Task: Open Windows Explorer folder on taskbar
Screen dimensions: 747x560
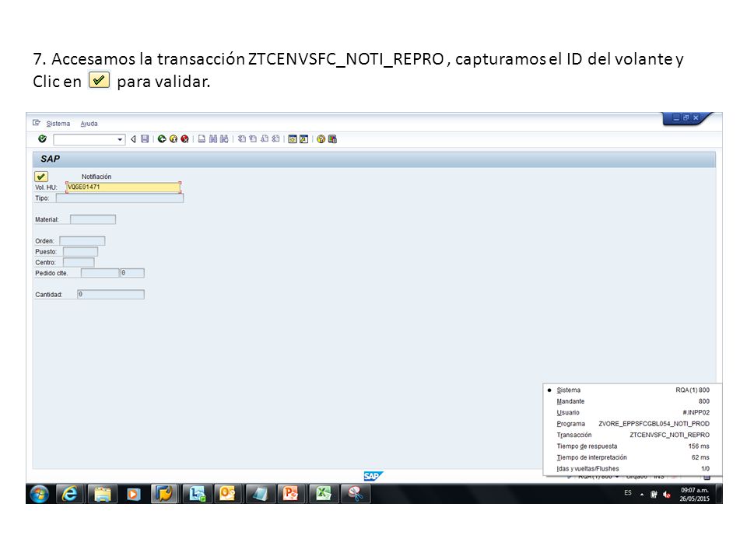Action: point(103,495)
